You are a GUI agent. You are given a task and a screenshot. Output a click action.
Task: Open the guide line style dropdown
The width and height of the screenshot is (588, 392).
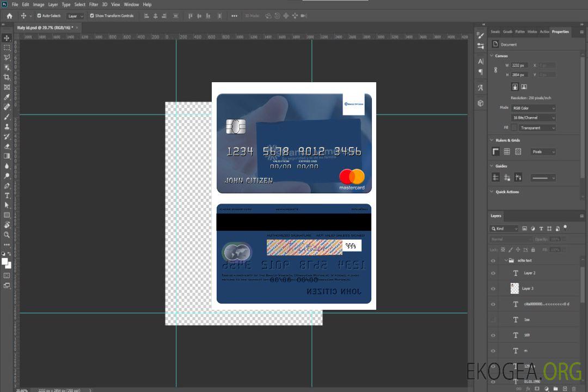click(x=543, y=178)
